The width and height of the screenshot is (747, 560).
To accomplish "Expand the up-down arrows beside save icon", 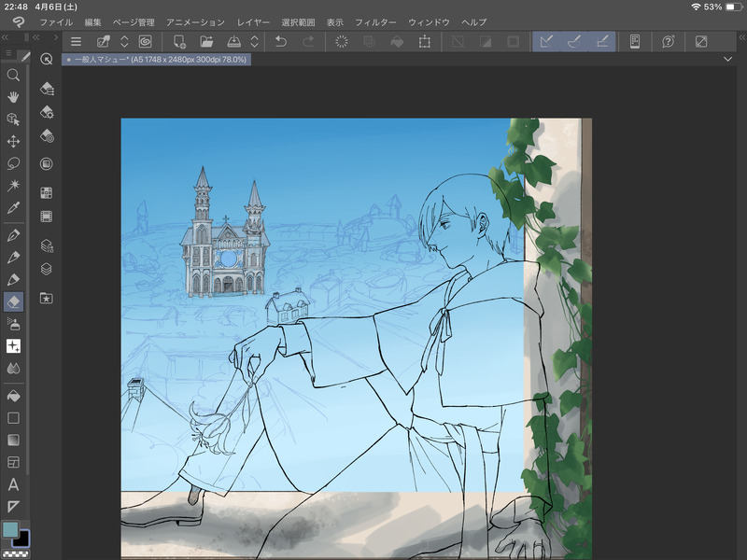I will [x=254, y=41].
